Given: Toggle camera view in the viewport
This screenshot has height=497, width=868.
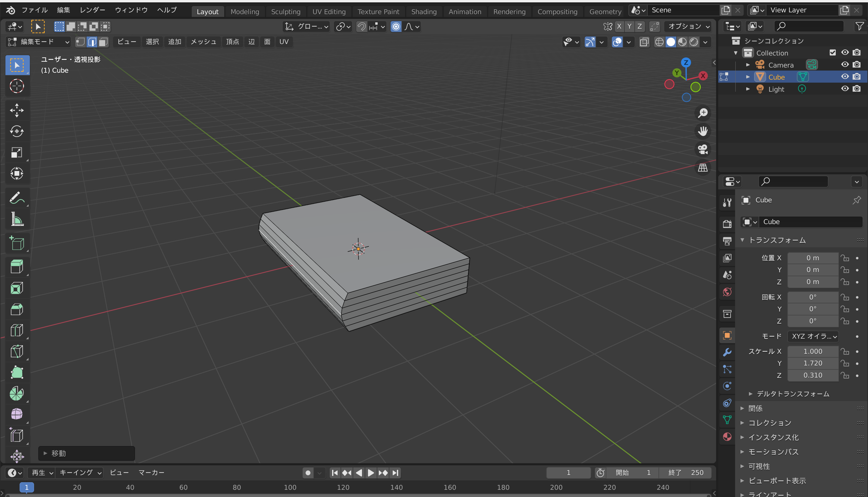Looking at the screenshot, I should pyautogui.click(x=703, y=149).
